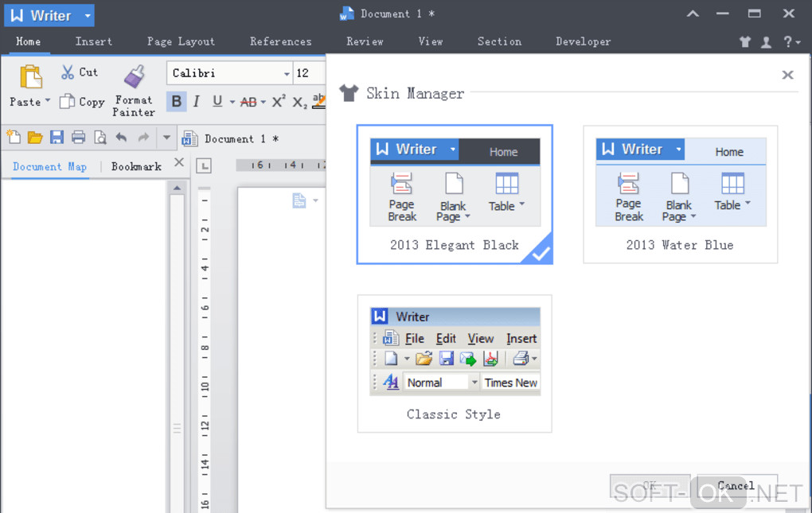Image resolution: width=812 pixels, height=513 pixels.
Task: Open the underline style dropdown arrow
Action: tap(232, 102)
